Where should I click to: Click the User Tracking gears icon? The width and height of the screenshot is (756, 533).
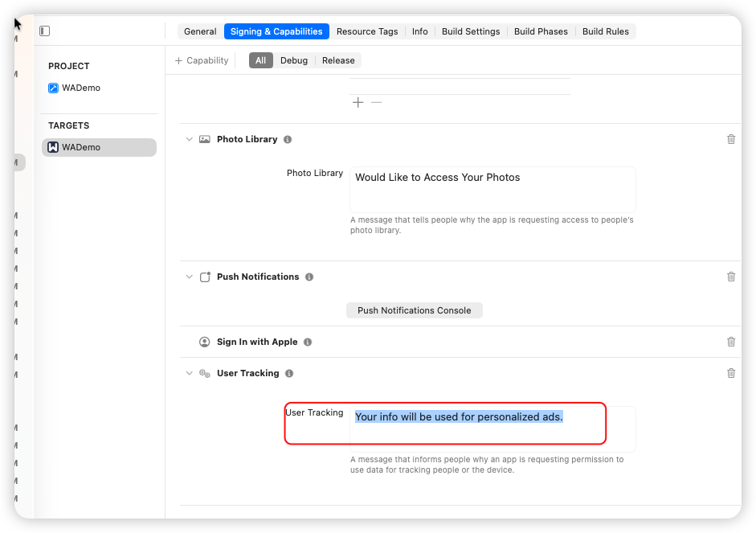[205, 373]
